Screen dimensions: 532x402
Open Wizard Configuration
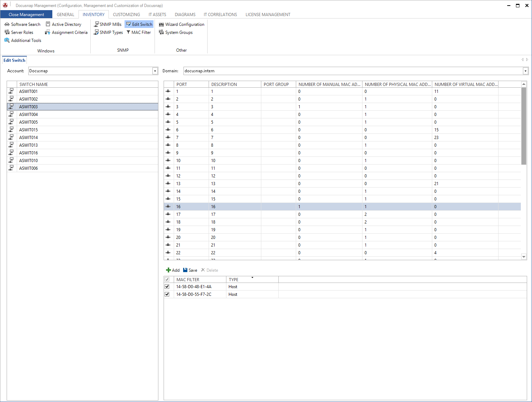pyautogui.click(x=181, y=24)
